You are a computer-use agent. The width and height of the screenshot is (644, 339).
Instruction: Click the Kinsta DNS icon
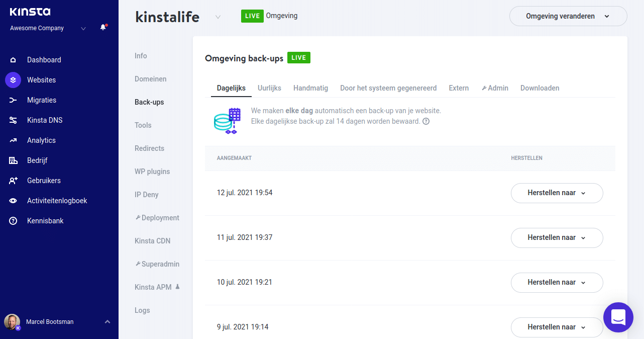click(13, 120)
